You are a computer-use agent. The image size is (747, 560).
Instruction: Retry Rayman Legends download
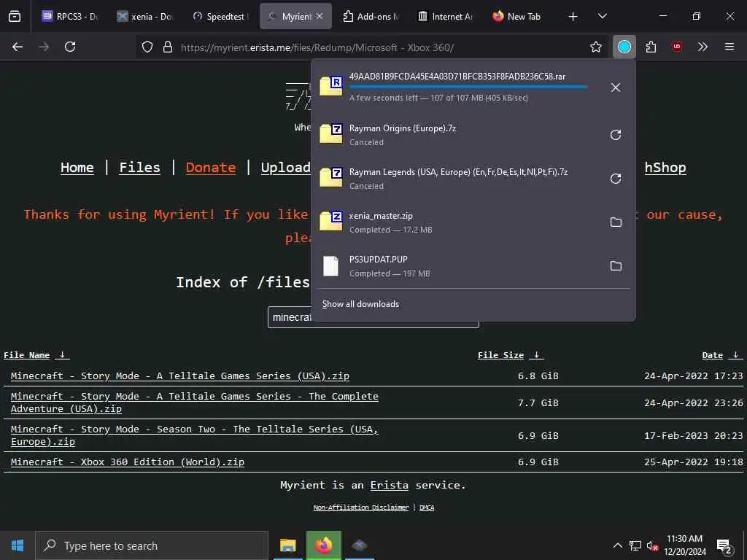[616, 179]
